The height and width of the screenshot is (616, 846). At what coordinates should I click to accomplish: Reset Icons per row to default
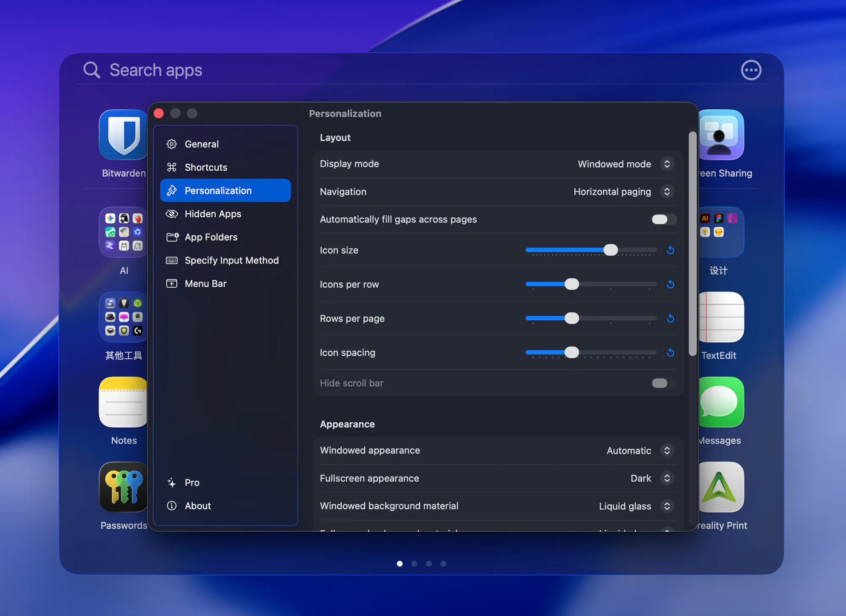click(x=670, y=284)
